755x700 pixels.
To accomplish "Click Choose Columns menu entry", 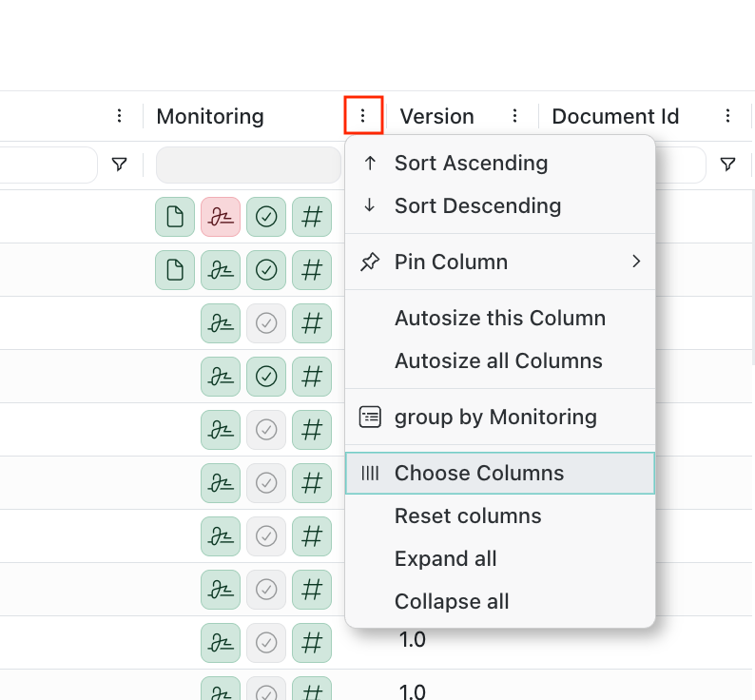I will (x=479, y=473).
